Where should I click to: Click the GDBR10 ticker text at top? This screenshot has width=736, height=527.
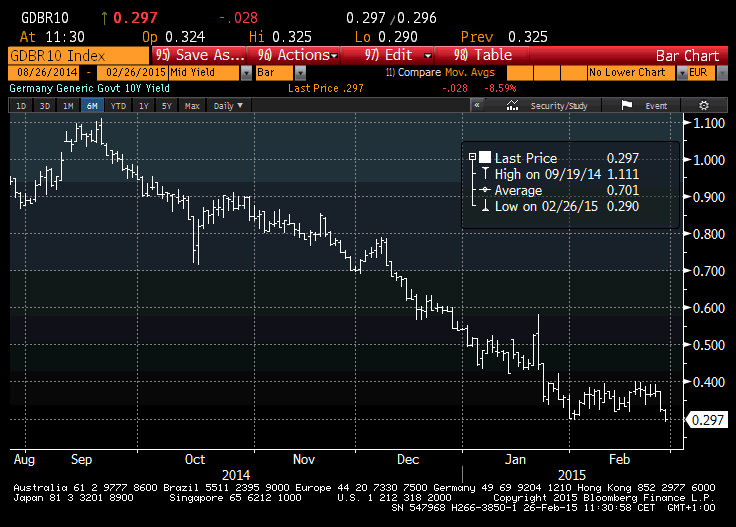[45, 18]
